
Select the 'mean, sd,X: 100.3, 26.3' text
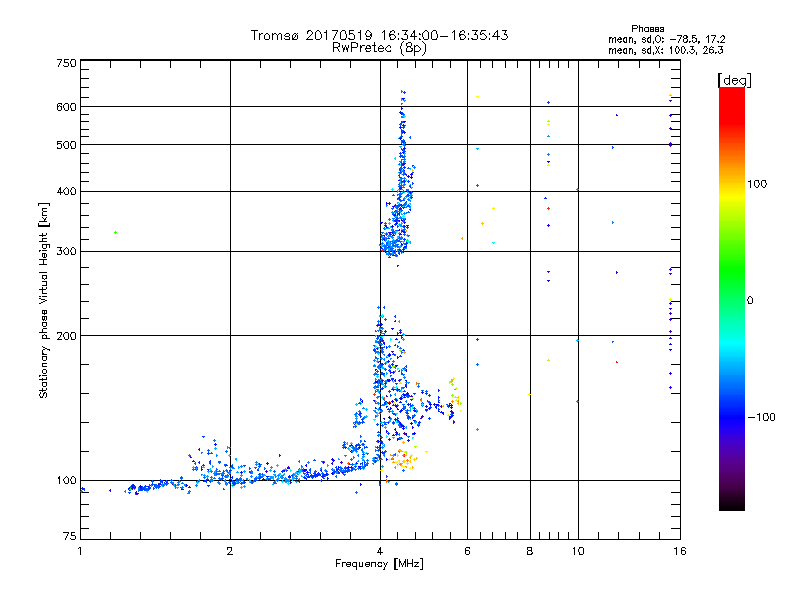[665, 50]
